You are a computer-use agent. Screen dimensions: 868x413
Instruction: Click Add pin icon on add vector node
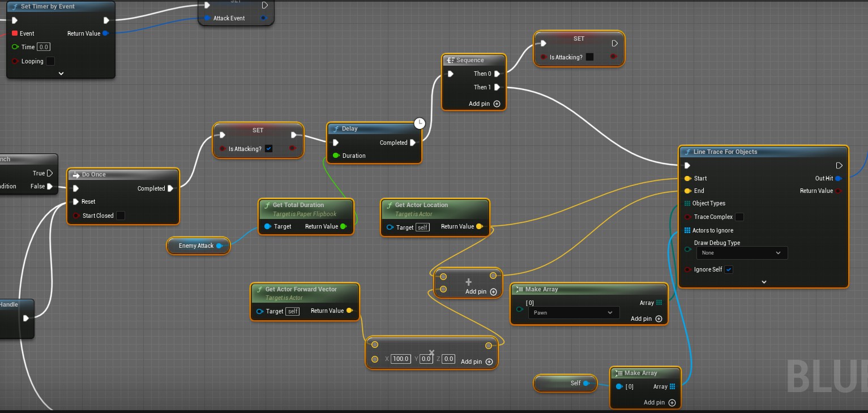(493, 292)
